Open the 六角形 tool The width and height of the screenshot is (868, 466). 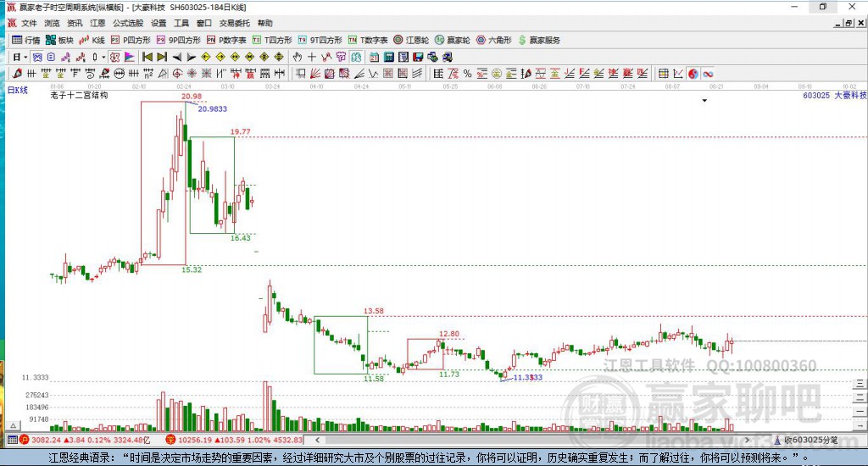pyautogui.click(x=494, y=40)
